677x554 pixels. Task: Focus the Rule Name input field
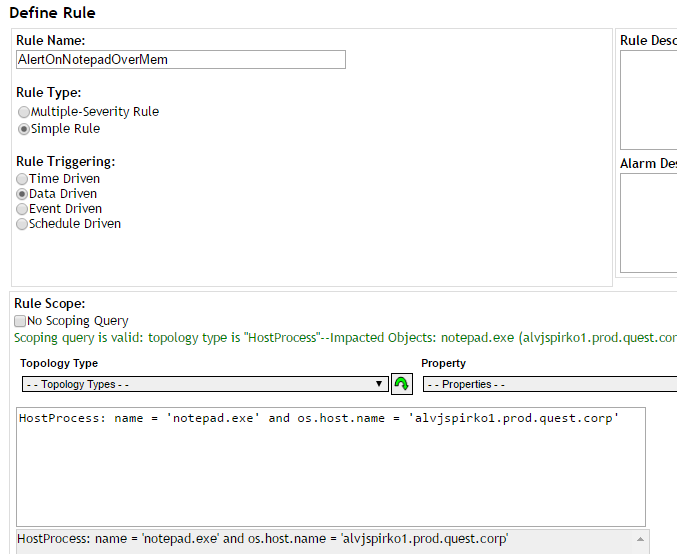(181, 60)
